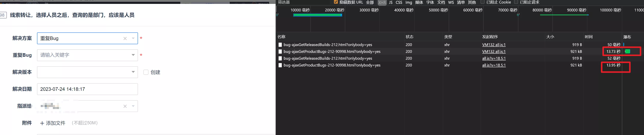This screenshot has width=644, height=135.
Task: Select the 字体 filter
Action: 430,2
